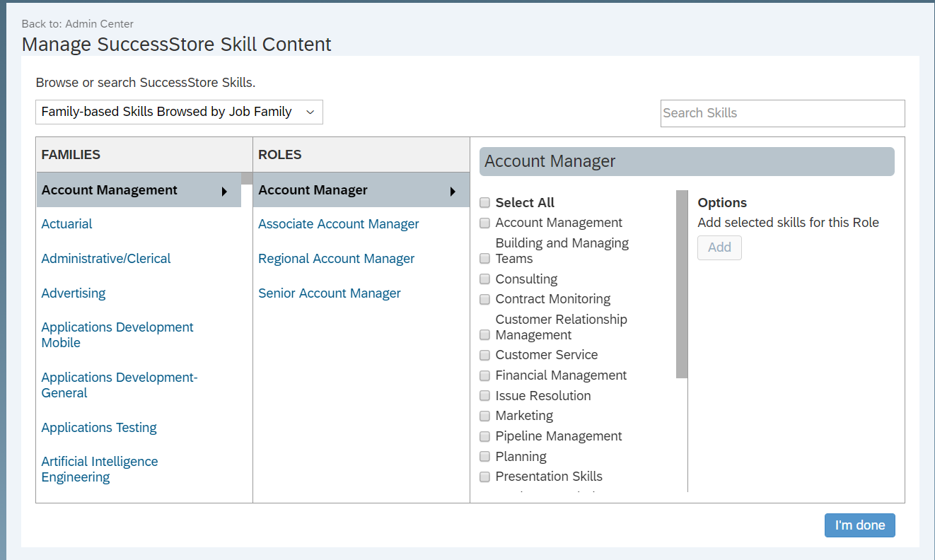The height and width of the screenshot is (560, 935).
Task: Open the Actuarial job family
Action: pos(66,224)
